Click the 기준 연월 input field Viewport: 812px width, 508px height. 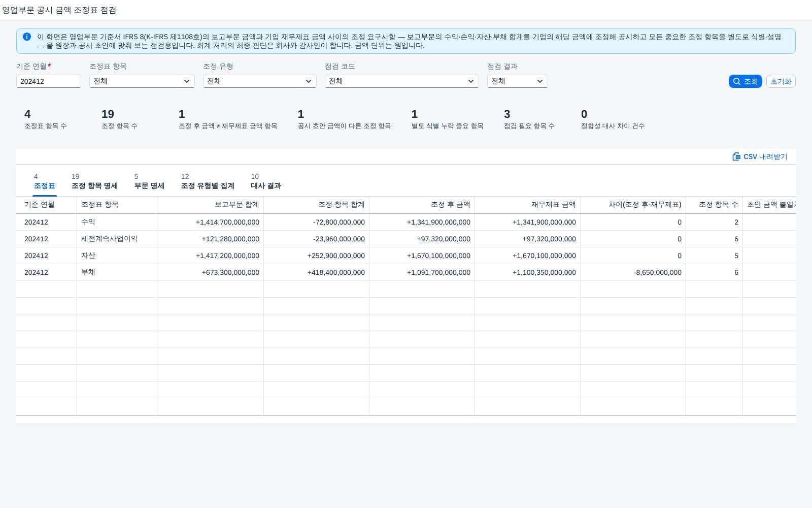point(49,81)
